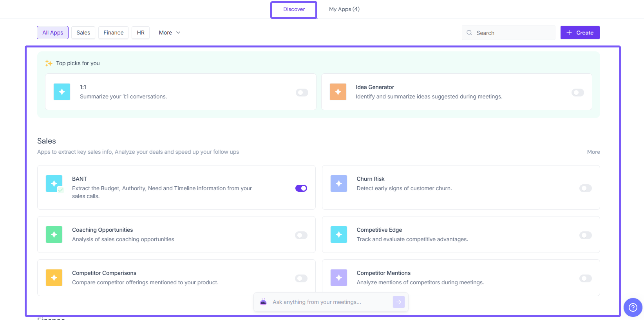Click the Competitor Comparisons title text
Image resolution: width=644 pixels, height=320 pixels.
pyautogui.click(x=104, y=273)
